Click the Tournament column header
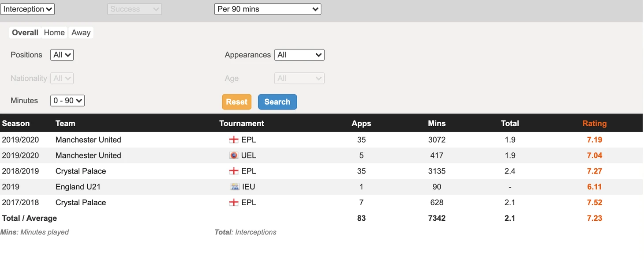Screen dimensions: 644x260 [241, 124]
